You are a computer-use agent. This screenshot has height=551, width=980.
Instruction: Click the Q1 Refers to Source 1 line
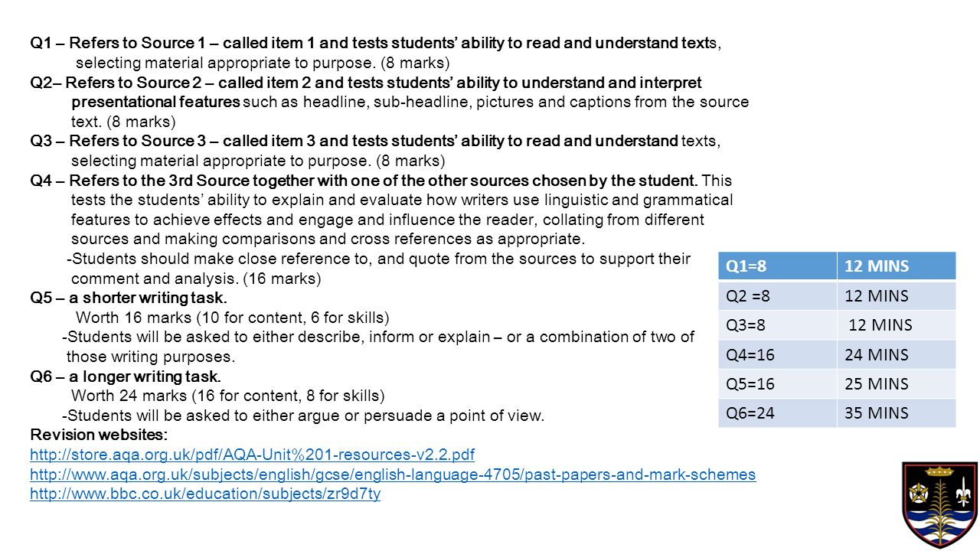coord(376,43)
